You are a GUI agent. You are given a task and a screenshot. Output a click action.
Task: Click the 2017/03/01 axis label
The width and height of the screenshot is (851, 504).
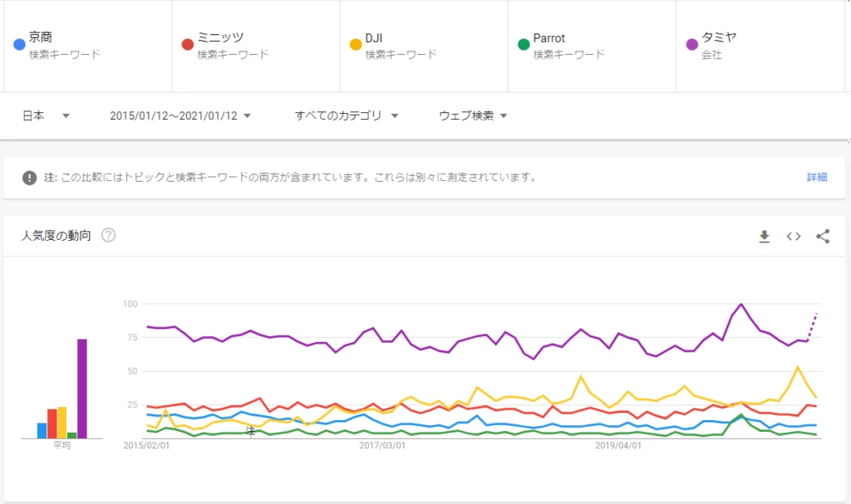click(x=382, y=445)
